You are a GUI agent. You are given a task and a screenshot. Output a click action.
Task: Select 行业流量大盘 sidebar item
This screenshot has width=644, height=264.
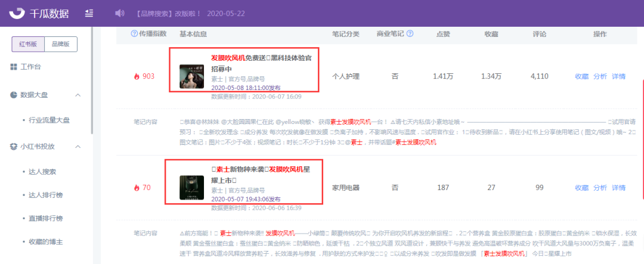[x=49, y=120]
